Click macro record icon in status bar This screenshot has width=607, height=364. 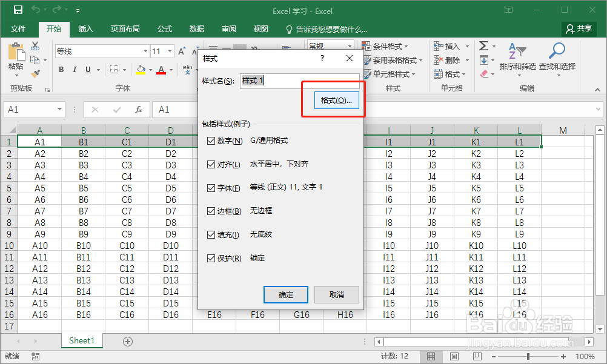pos(36,356)
